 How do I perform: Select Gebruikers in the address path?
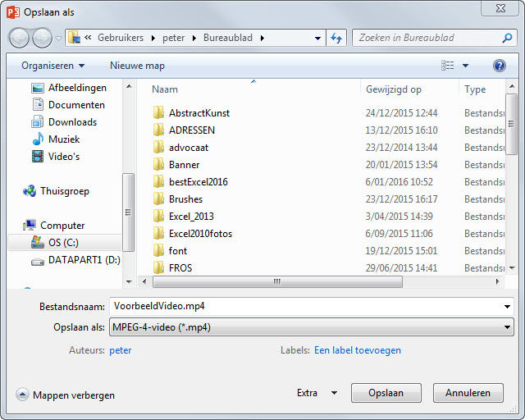pos(121,38)
